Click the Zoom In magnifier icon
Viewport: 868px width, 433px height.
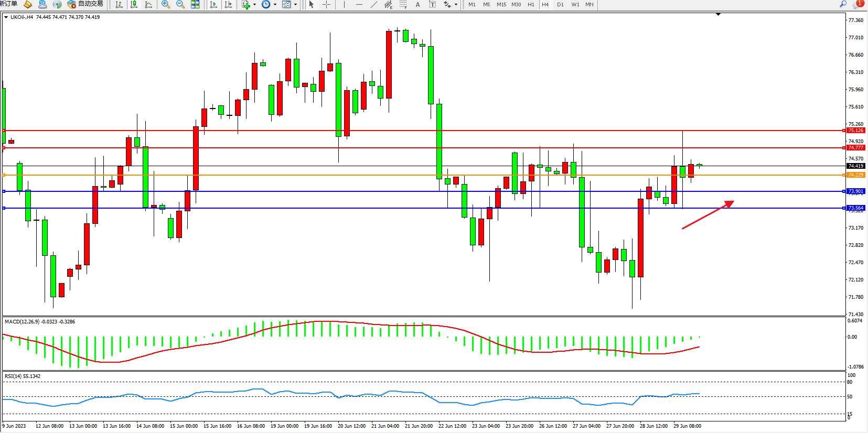click(x=166, y=4)
